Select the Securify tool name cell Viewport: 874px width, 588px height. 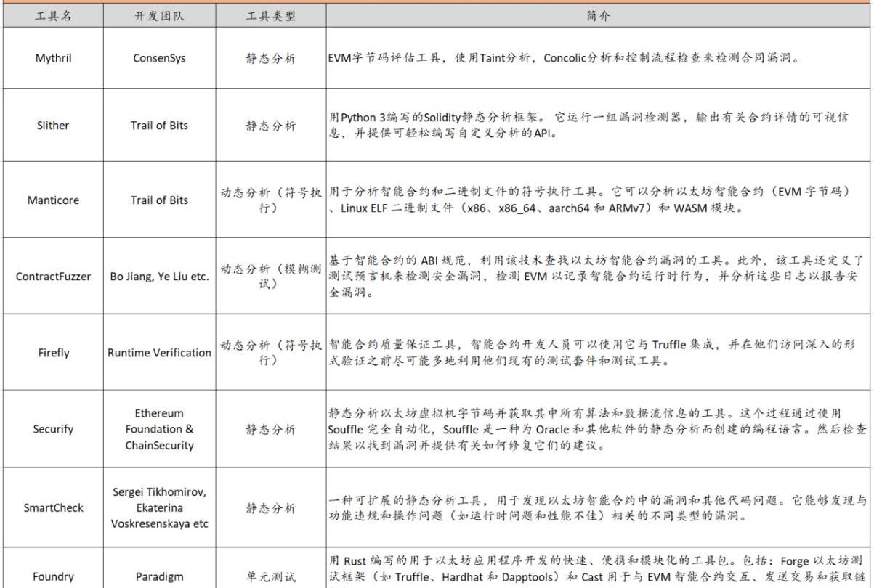click(x=53, y=429)
